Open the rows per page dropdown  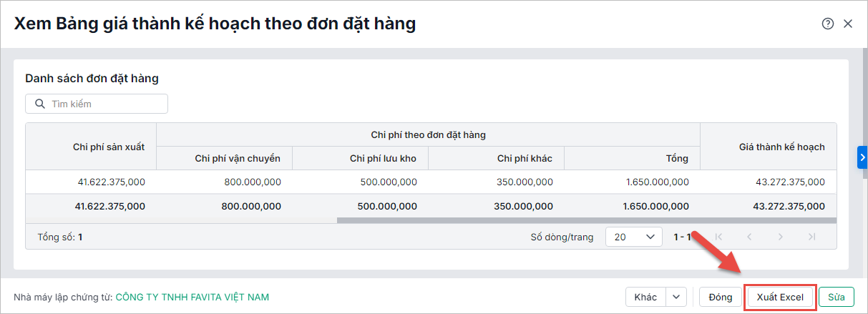point(633,237)
